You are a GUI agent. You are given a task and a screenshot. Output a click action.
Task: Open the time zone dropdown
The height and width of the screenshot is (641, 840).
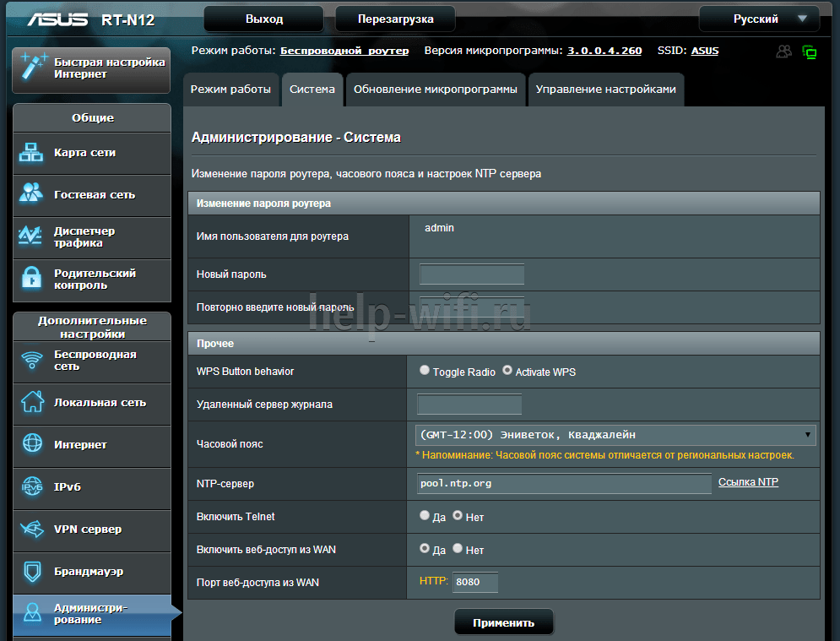(615, 435)
